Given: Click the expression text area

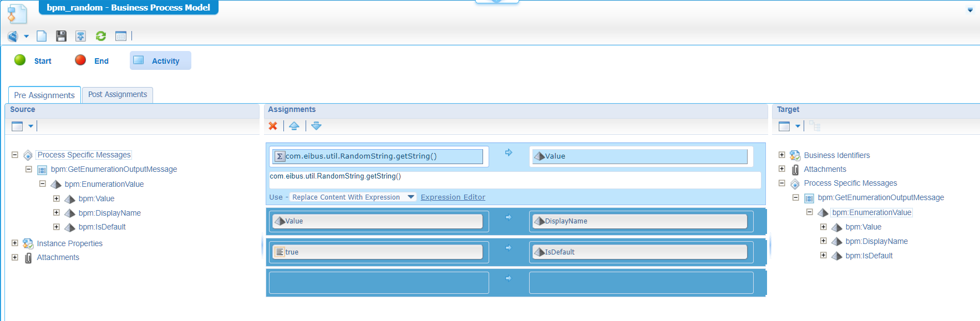Looking at the screenshot, I should (x=515, y=180).
